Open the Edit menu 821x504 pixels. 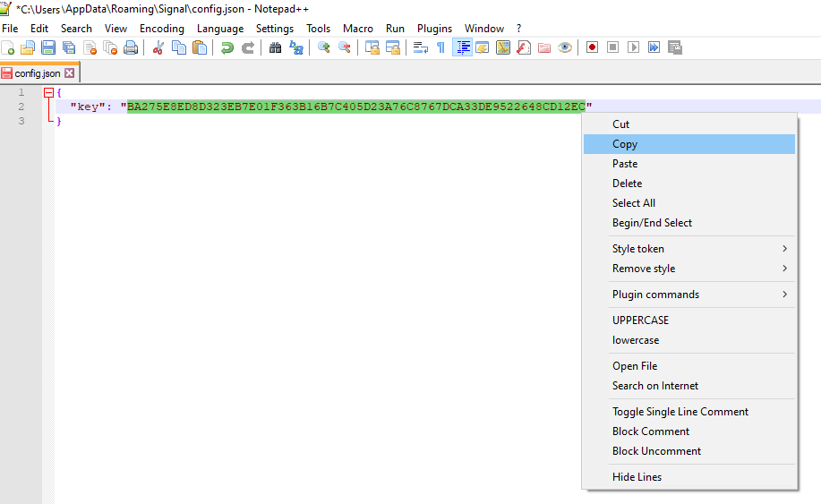point(39,29)
